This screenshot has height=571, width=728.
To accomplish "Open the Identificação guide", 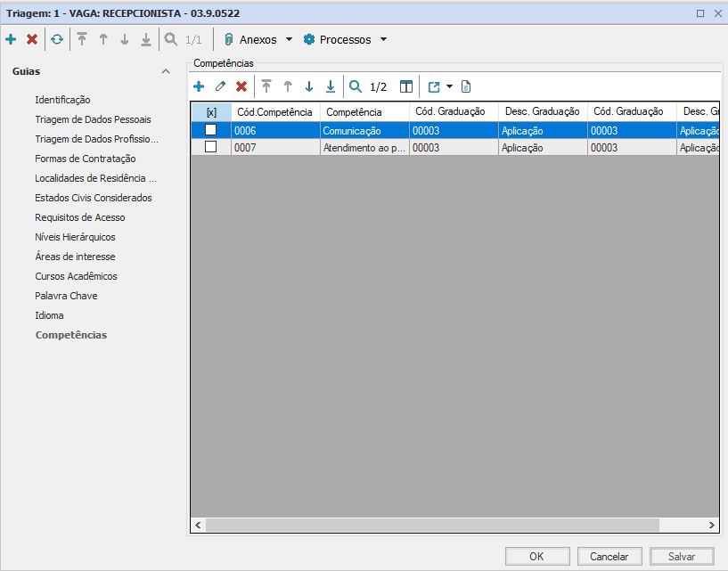I will (62, 100).
